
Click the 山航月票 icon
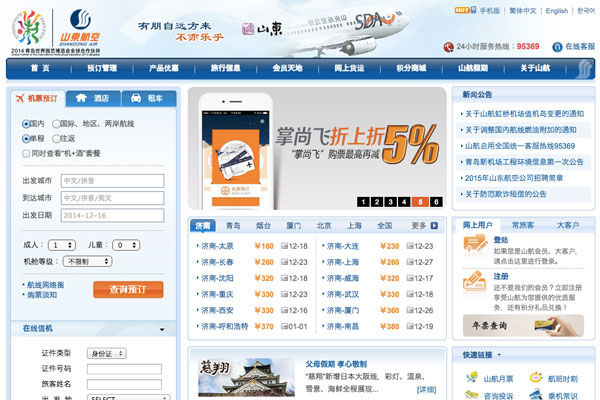pos(472,377)
